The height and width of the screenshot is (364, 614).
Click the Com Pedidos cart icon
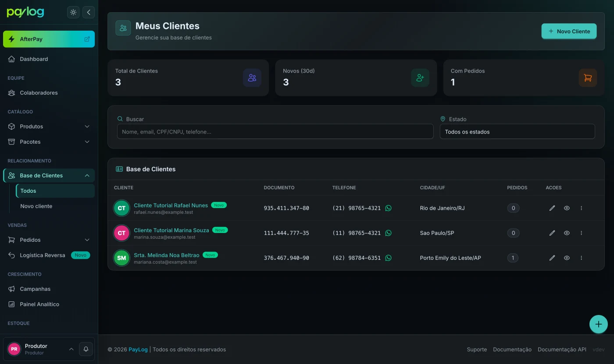pos(588,78)
